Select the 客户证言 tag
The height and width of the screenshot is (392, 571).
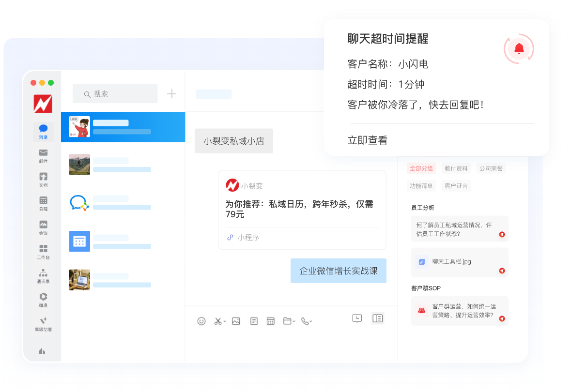(x=456, y=186)
